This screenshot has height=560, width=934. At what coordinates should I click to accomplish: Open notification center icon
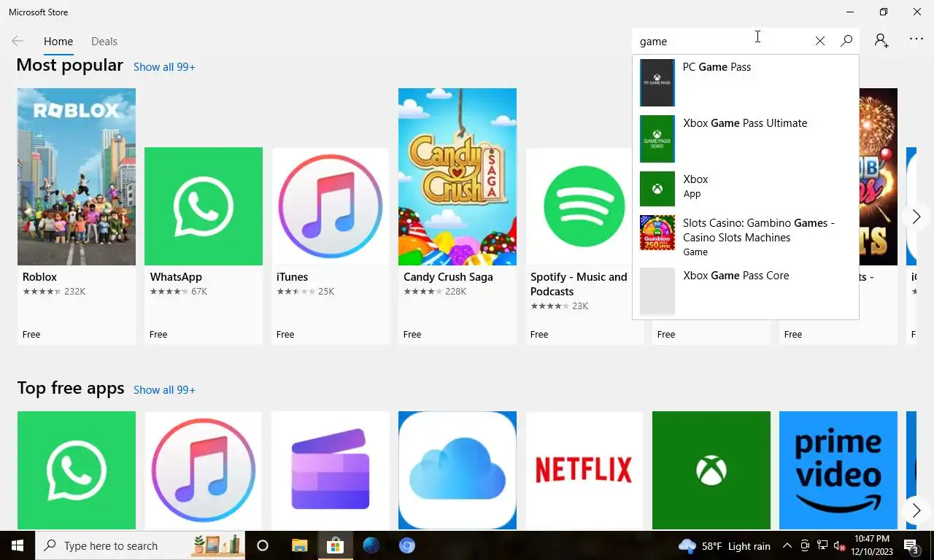tap(911, 545)
